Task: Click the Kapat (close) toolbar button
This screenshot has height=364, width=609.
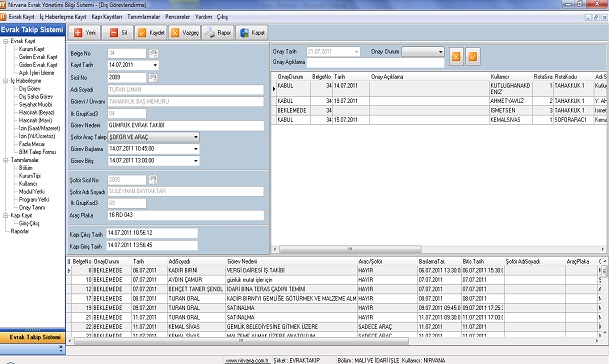Action: pos(252,33)
